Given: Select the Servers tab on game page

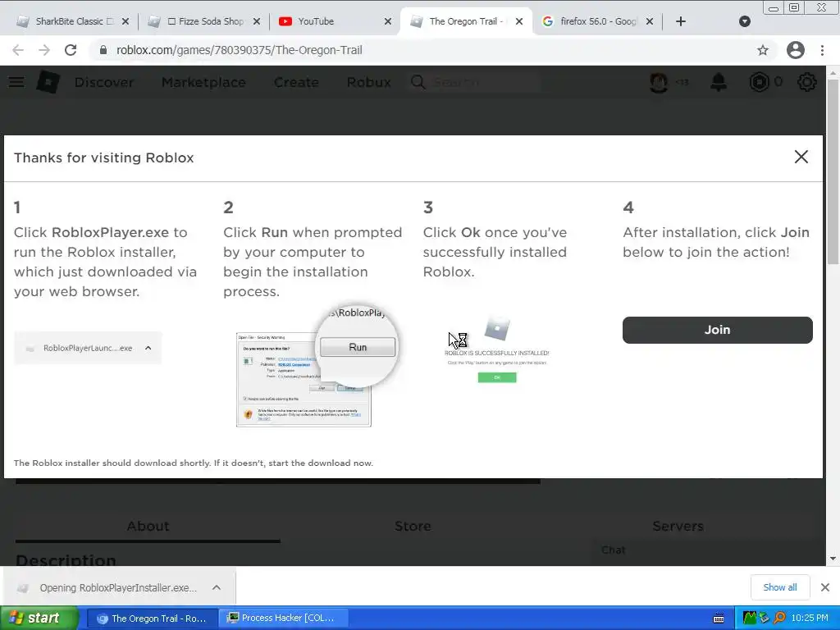Looking at the screenshot, I should coord(678,526).
